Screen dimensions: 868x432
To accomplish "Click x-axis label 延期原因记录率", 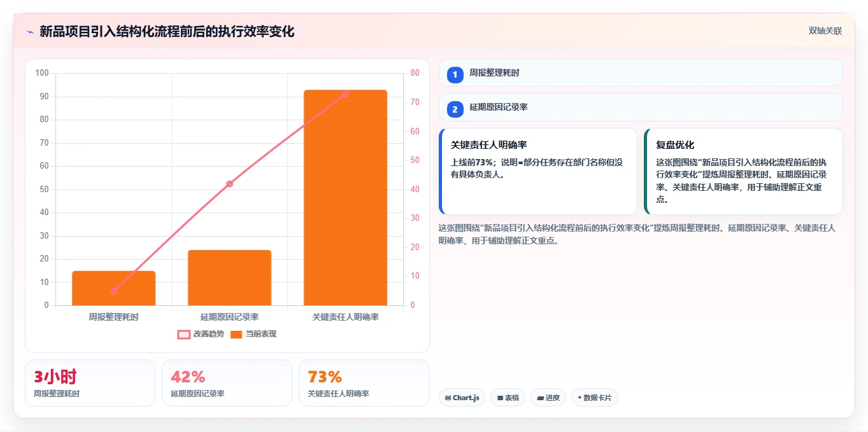I will pyautogui.click(x=229, y=316).
